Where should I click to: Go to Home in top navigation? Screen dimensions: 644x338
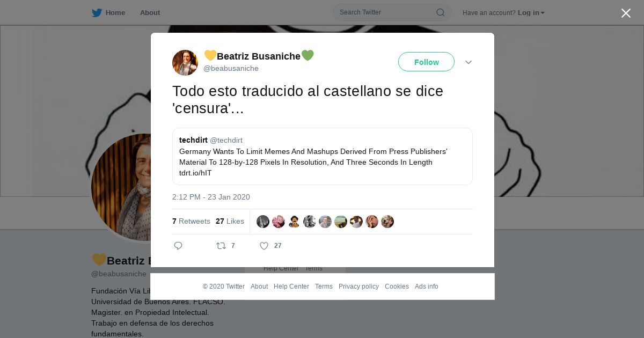[115, 13]
